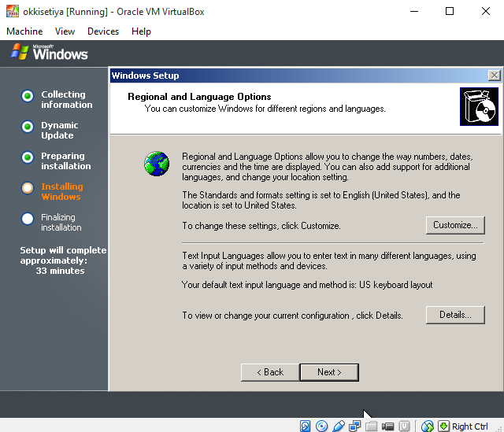Open the USB devices status icon

click(338, 426)
